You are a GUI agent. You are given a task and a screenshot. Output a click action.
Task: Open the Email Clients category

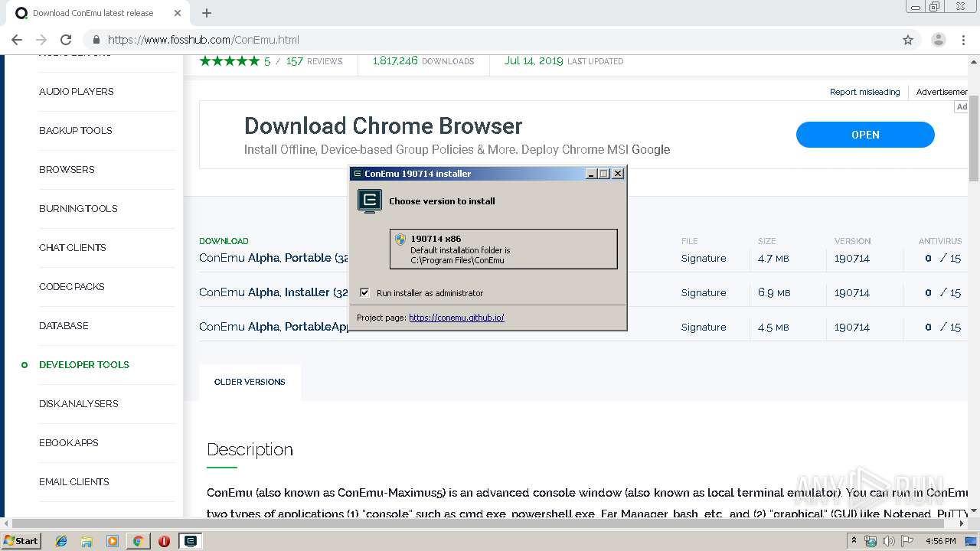(74, 481)
